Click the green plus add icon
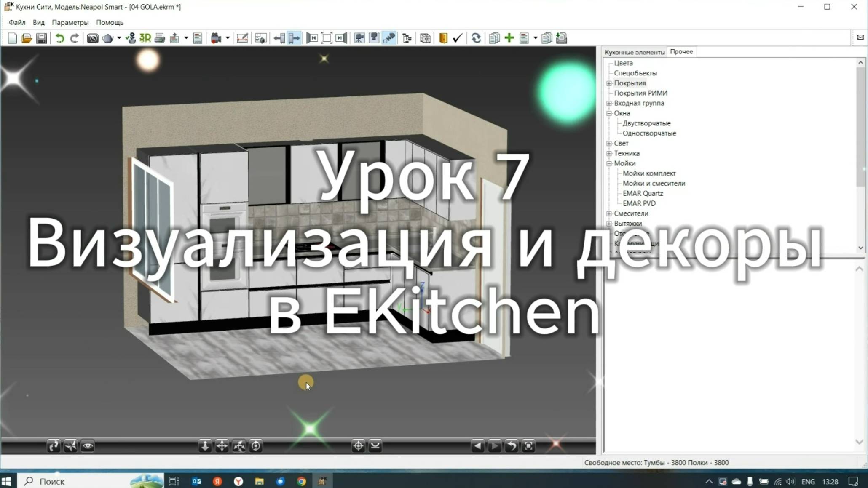 tap(509, 38)
